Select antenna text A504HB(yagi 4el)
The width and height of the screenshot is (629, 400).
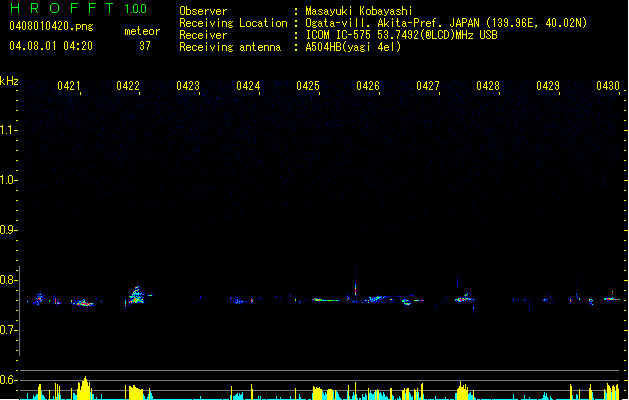(353, 47)
